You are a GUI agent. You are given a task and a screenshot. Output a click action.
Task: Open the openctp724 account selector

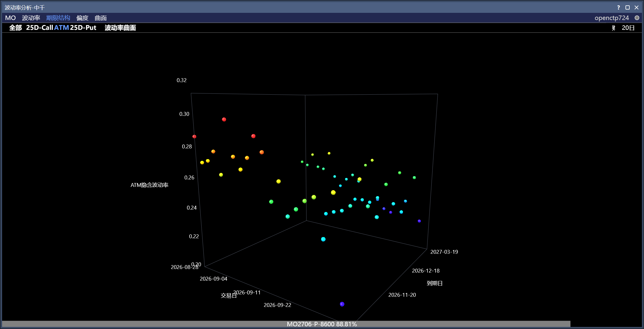(x=612, y=18)
